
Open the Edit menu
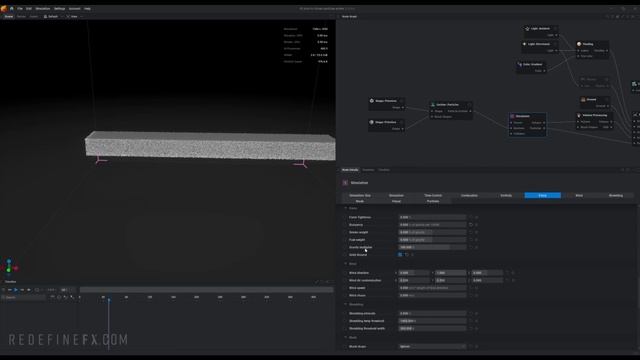tap(29, 9)
